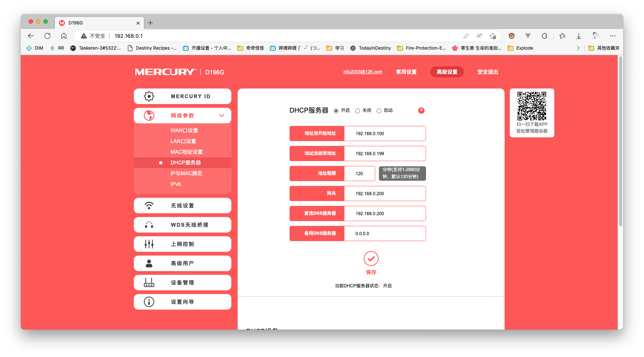Click the address lease time input field
The image size is (644, 357).
pos(359,174)
